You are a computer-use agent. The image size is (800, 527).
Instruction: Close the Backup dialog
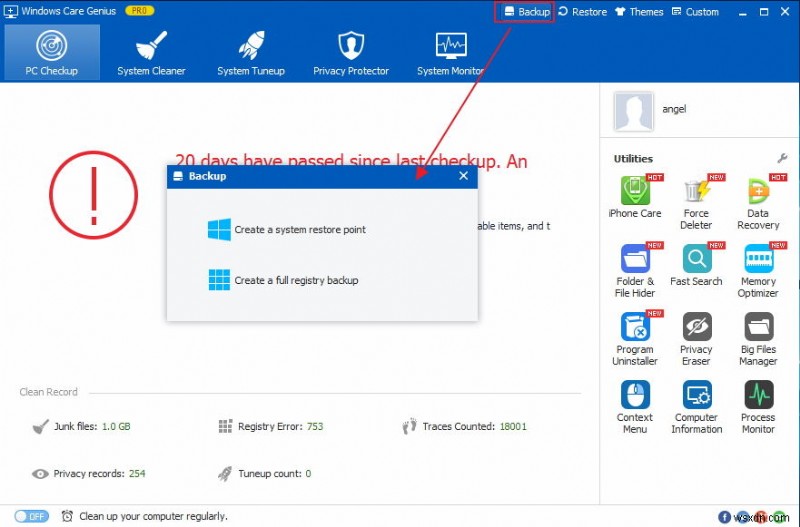click(463, 176)
